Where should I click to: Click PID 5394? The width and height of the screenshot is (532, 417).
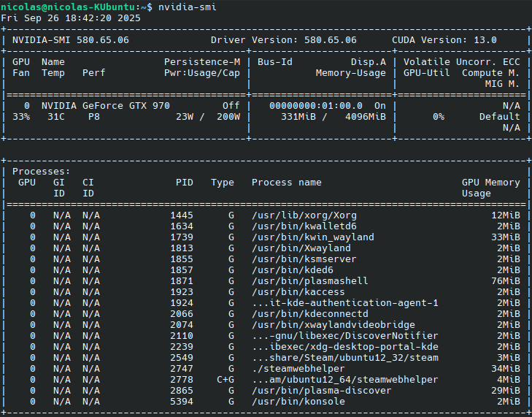[182, 402]
